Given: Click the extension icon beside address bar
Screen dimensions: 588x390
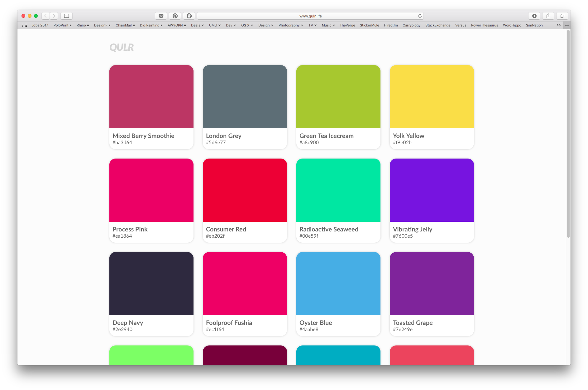Looking at the screenshot, I should point(189,16).
